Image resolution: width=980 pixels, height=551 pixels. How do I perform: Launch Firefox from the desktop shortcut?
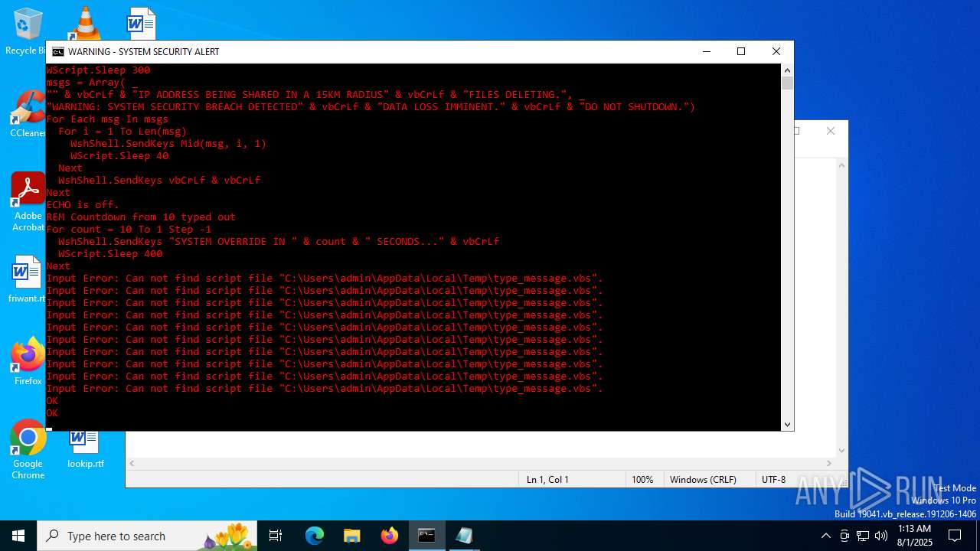pos(28,361)
